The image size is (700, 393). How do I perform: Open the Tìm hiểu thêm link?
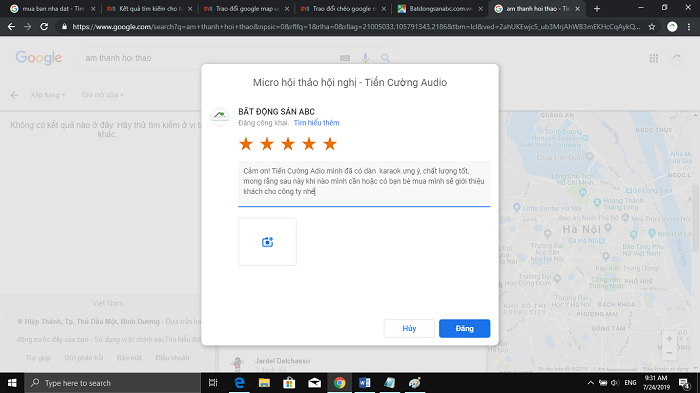(x=317, y=123)
